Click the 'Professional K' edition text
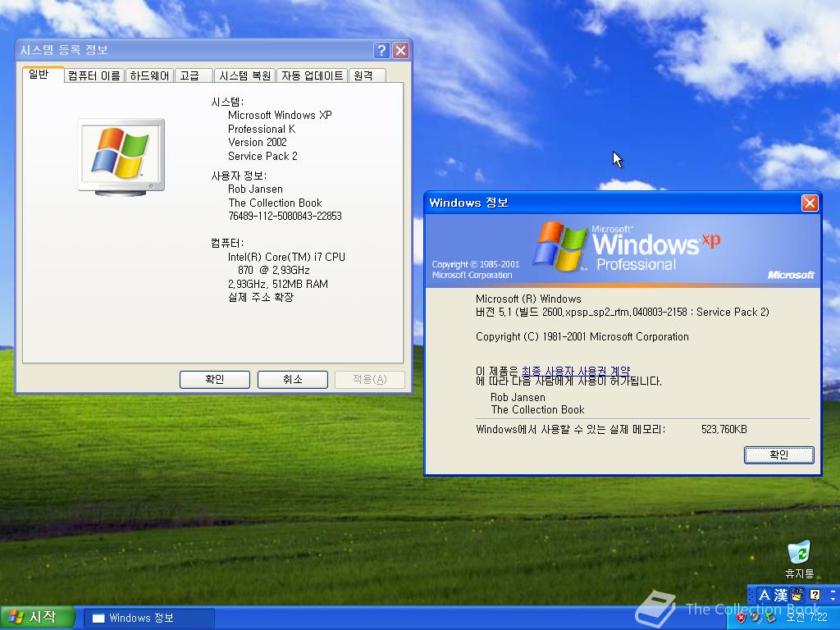 262,129
